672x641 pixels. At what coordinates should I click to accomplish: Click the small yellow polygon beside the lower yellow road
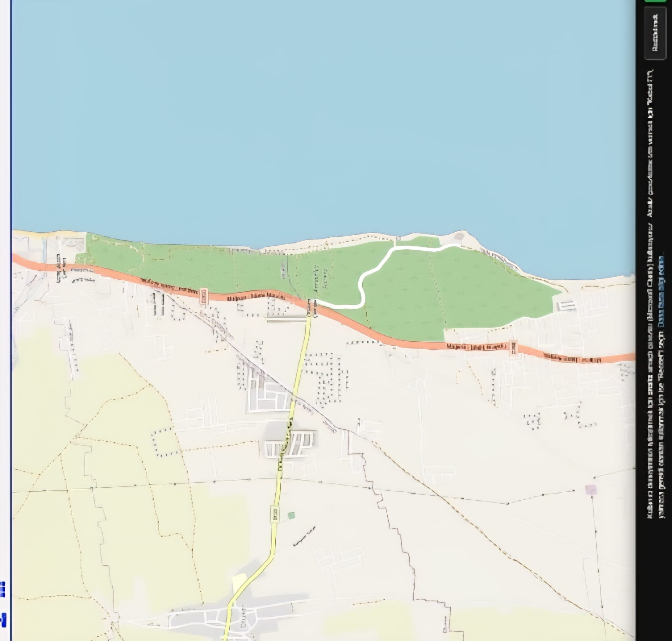[239, 581]
